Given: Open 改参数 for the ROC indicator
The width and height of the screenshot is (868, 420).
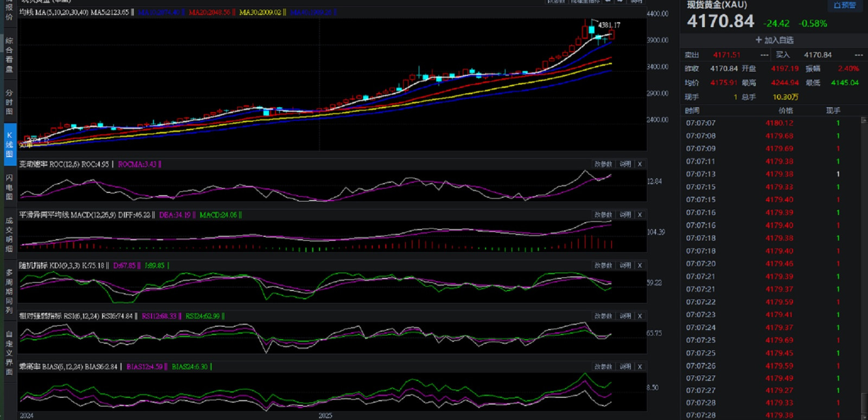Looking at the screenshot, I should point(603,164).
